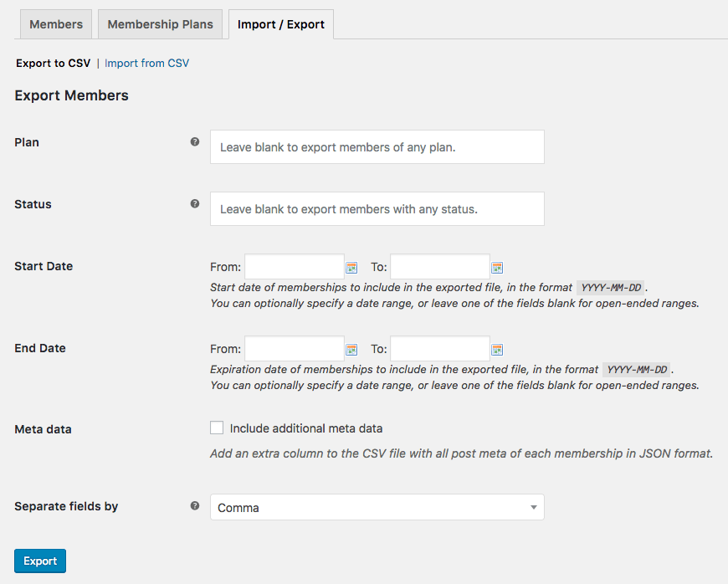Image resolution: width=728 pixels, height=584 pixels.
Task: Switch to the Members tab
Action: (55, 24)
